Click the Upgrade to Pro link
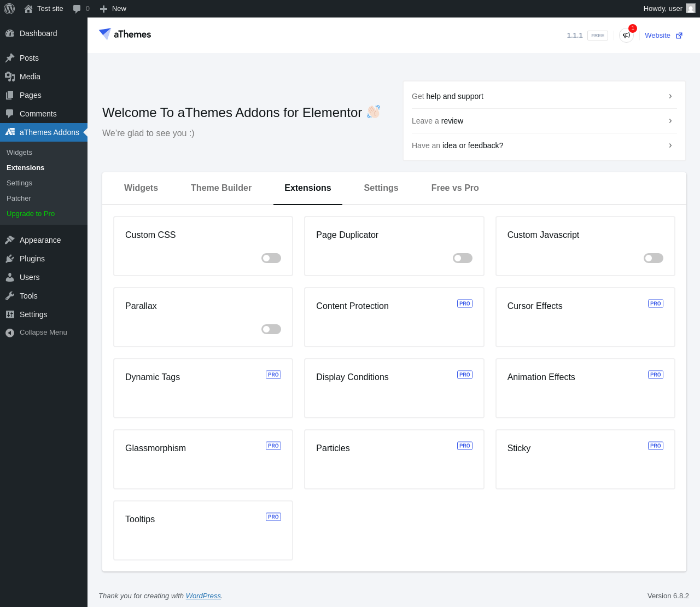Image resolution: width=700 pixels, height=607 pixels. [x=31, y=214]
